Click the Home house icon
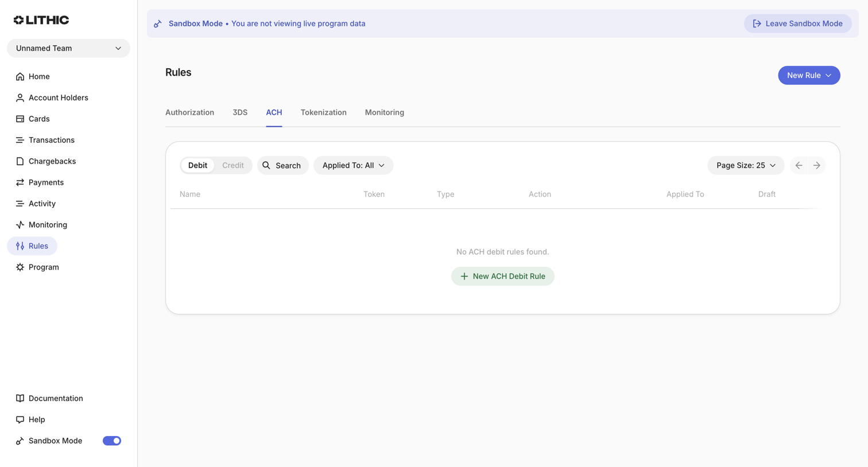Viewport: 868px width, 467px height. pyautogui.click(x=20, y=76)
